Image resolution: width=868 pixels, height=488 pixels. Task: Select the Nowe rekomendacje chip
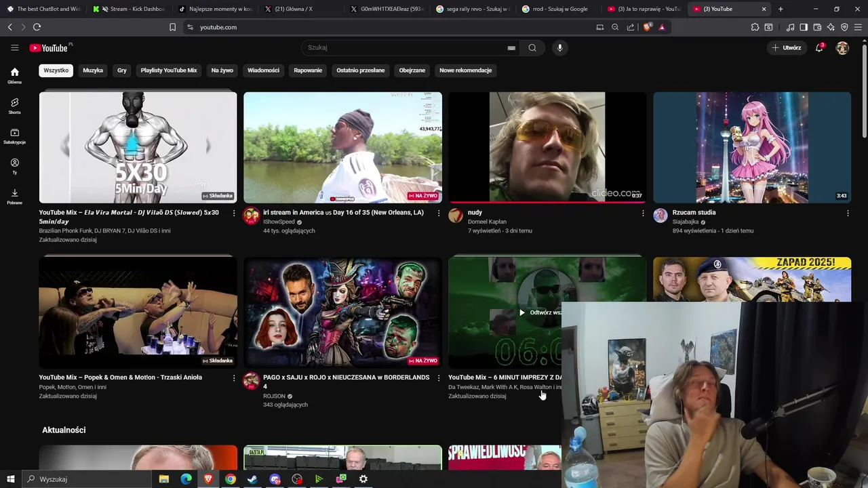click(465, 70)
